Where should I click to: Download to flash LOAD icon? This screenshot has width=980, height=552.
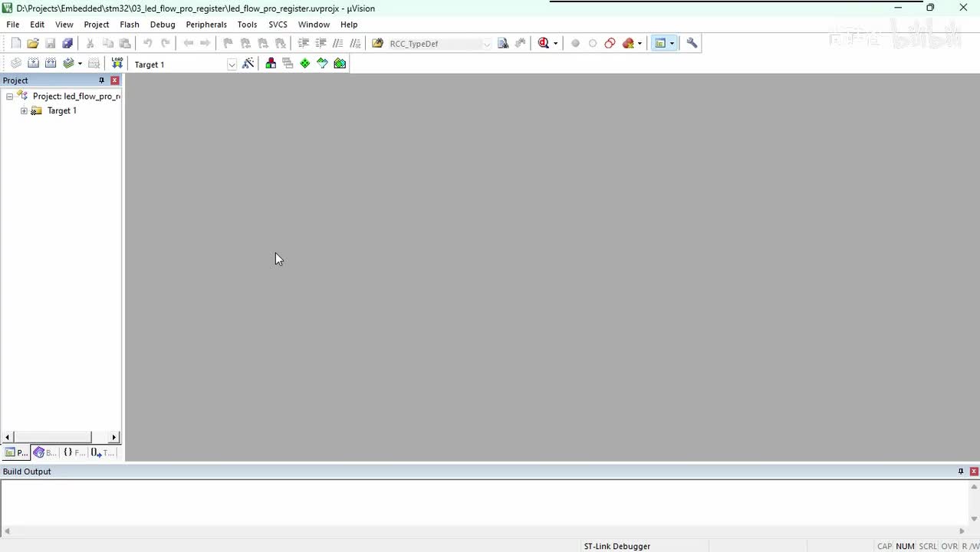pyautogui.click(x=117, y=64)
